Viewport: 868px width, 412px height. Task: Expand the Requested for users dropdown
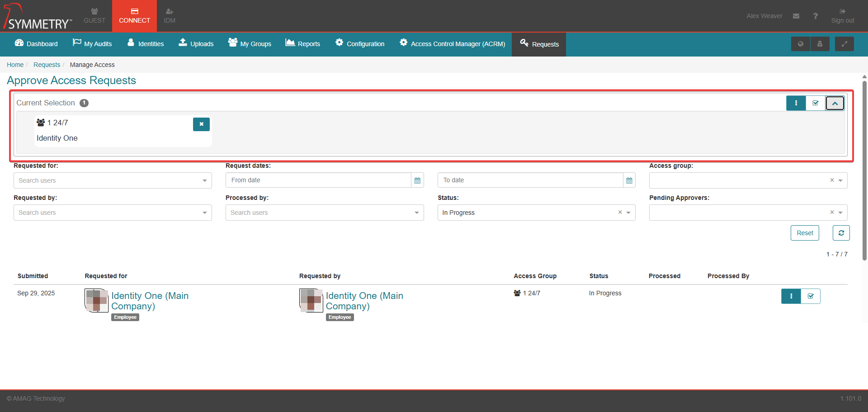(205, 180)
